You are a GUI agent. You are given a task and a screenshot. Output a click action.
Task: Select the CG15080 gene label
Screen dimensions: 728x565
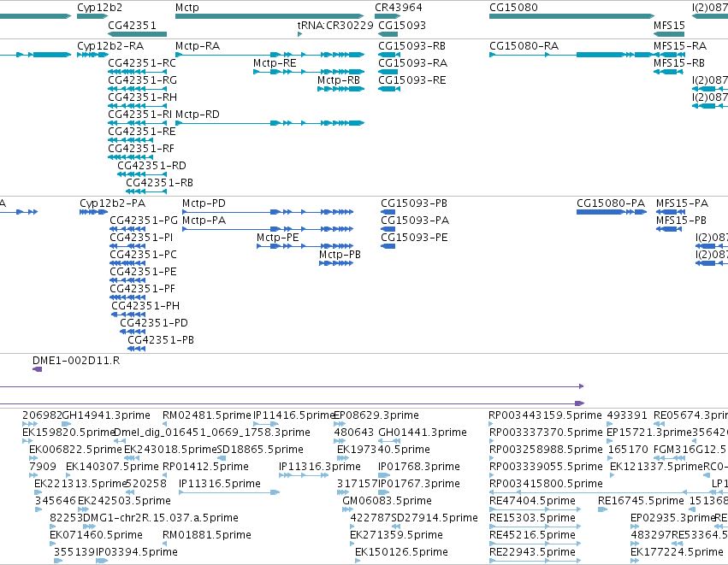(x=513, y=8)
